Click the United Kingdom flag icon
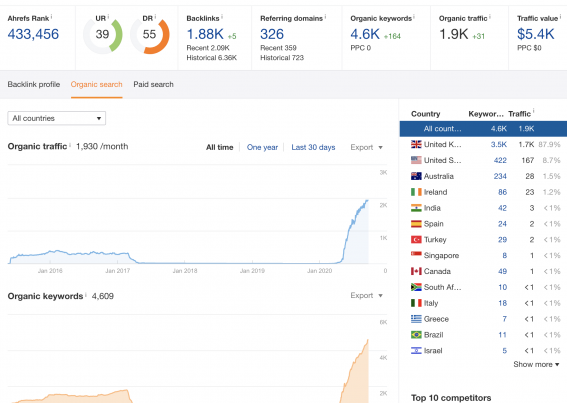The width and height of the screenshot is (567, 403). point(416,144)
